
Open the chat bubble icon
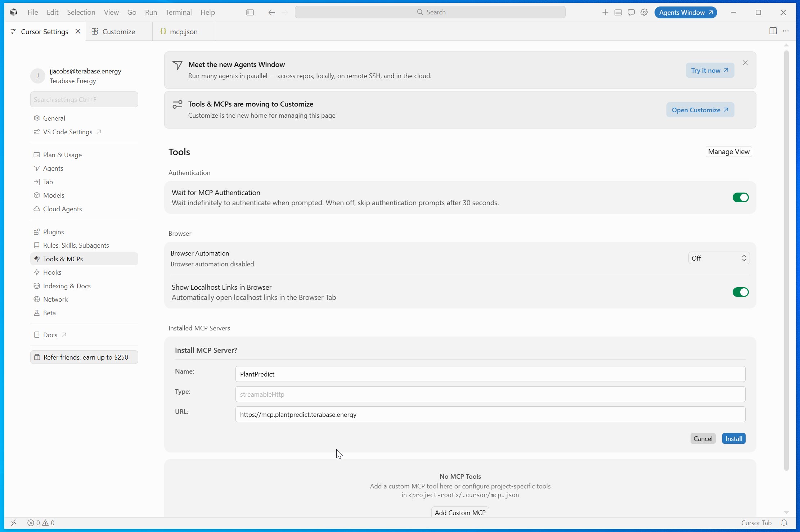tap(631, 12)
